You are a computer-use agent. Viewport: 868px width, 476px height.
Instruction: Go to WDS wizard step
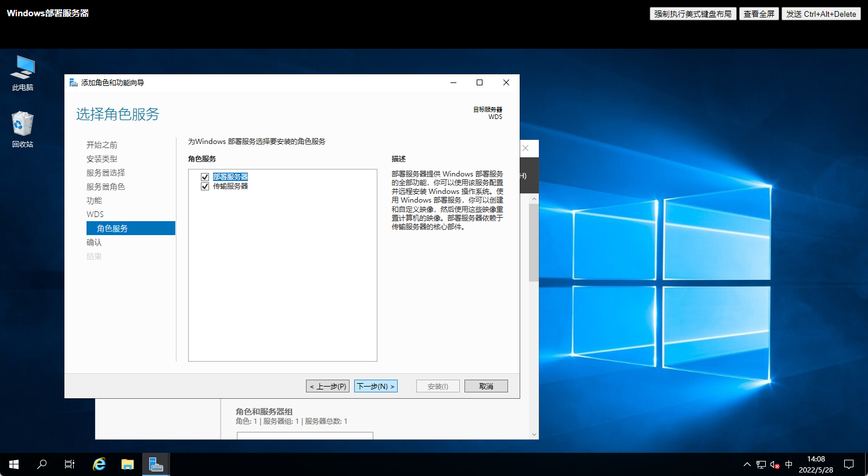[95, 215]
